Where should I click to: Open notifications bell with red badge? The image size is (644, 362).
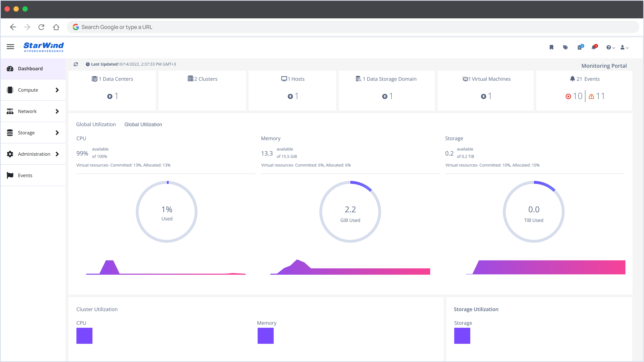(x=594, y=47)
